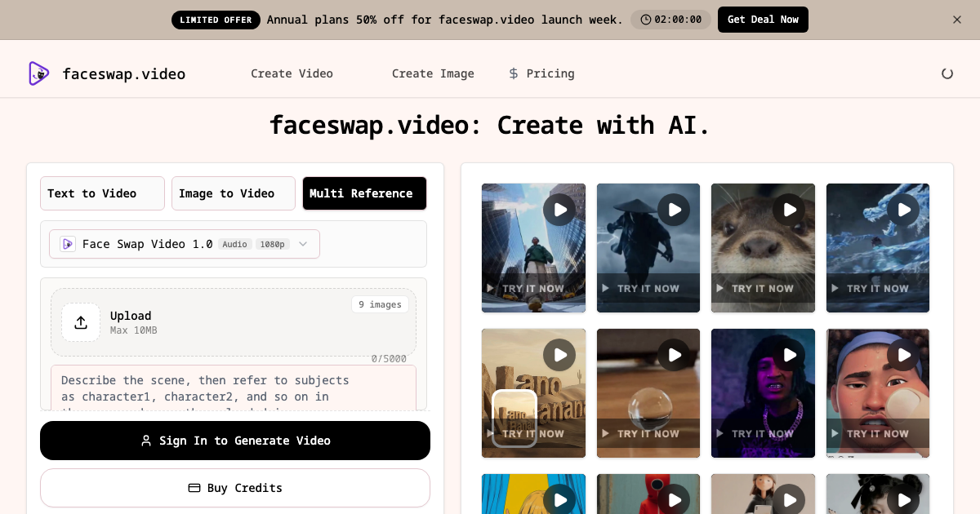
Task: Play the samurai in lightning video
Action: 674,210
